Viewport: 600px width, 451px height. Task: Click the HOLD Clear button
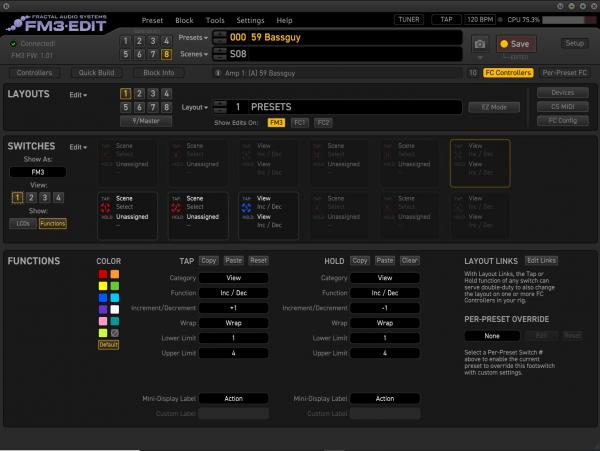(409, 261)
